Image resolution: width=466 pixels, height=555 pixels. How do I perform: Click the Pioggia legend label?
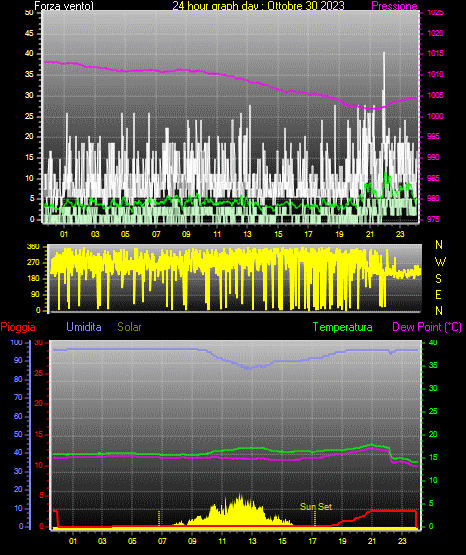click(18, 327)
